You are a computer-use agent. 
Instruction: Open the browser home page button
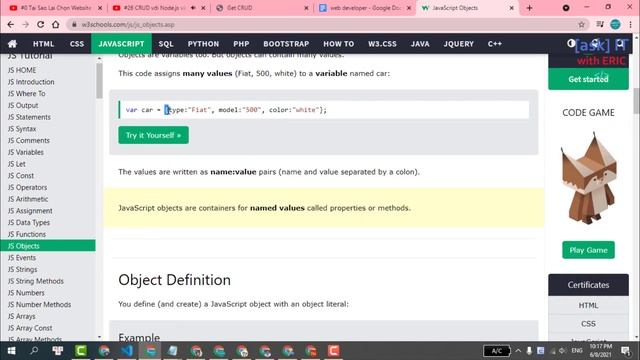click(x=56, y=24)
